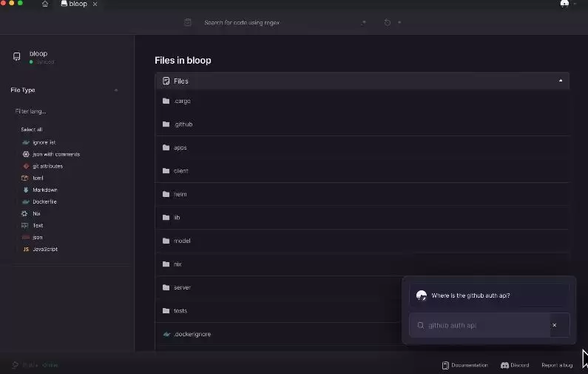The image size is (588, 374).
Task: Open the server folder
Action: 182,287
